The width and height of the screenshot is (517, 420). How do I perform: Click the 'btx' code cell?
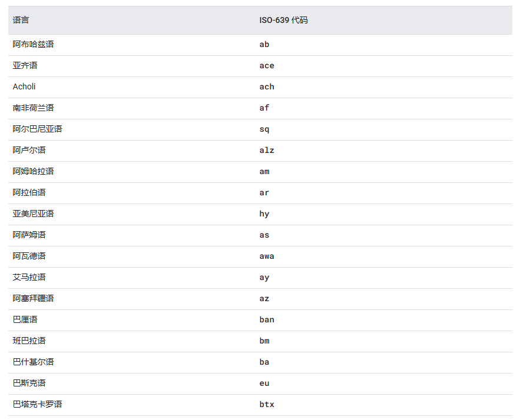pos(267,404)
